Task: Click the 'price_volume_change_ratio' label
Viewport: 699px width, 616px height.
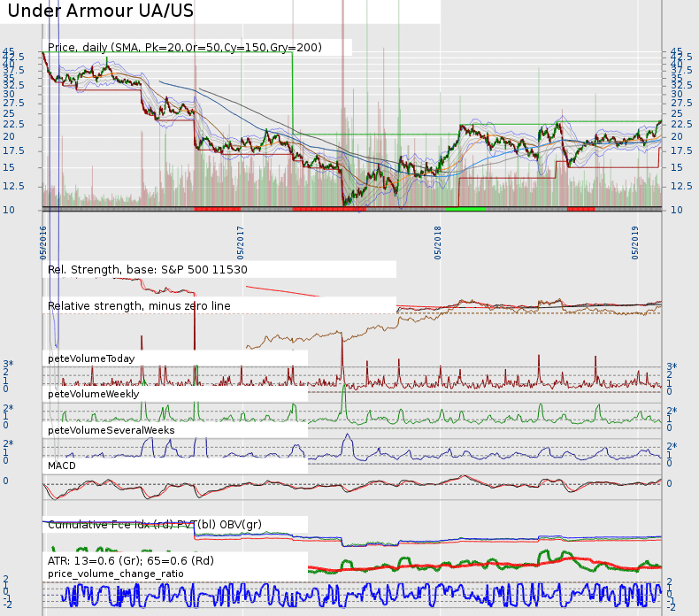Action: tap(116, 574)
